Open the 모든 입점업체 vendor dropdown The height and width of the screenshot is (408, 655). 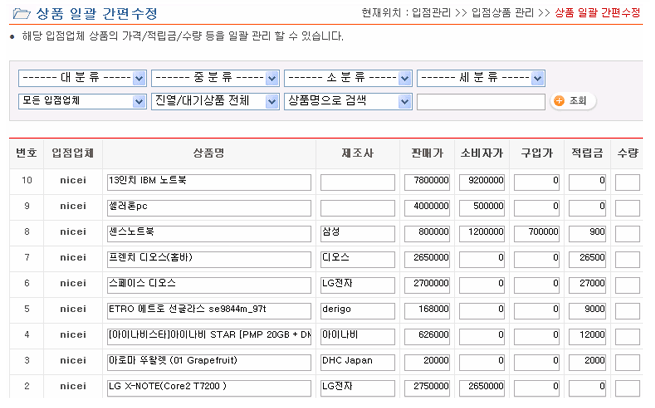pyautogui.click(x=83, y=101)
